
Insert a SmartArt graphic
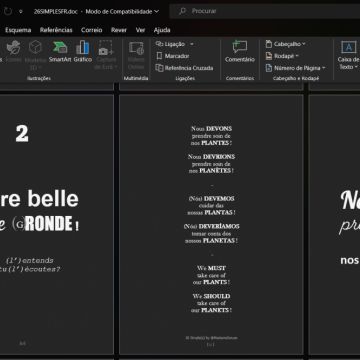(60, 52)
